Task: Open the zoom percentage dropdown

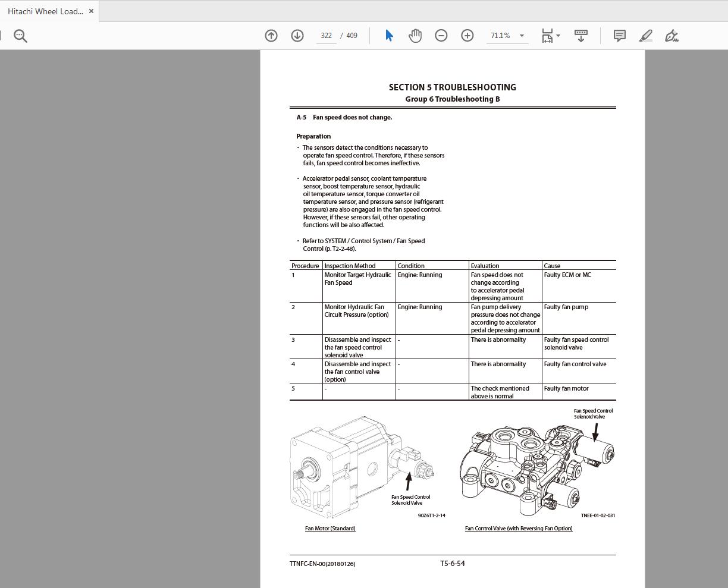Action: pyautogui.click(x=522, y=36)
